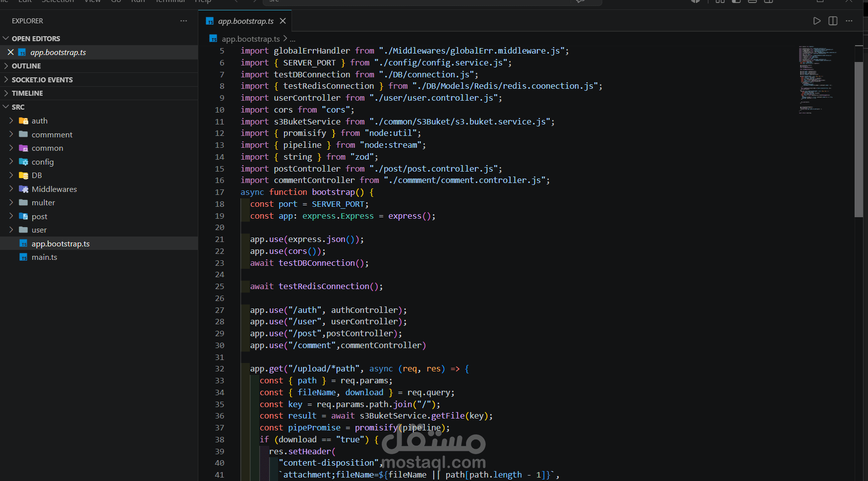Click "cors" import name on line 10
868x481 pixels.
(x=283, y=110)
